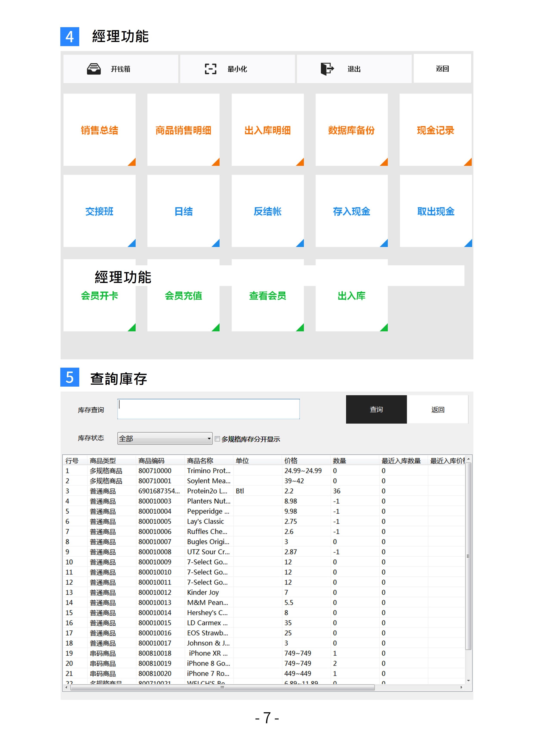
Task: Open the 交接班 shift handover tile
Action: [99, 211]
